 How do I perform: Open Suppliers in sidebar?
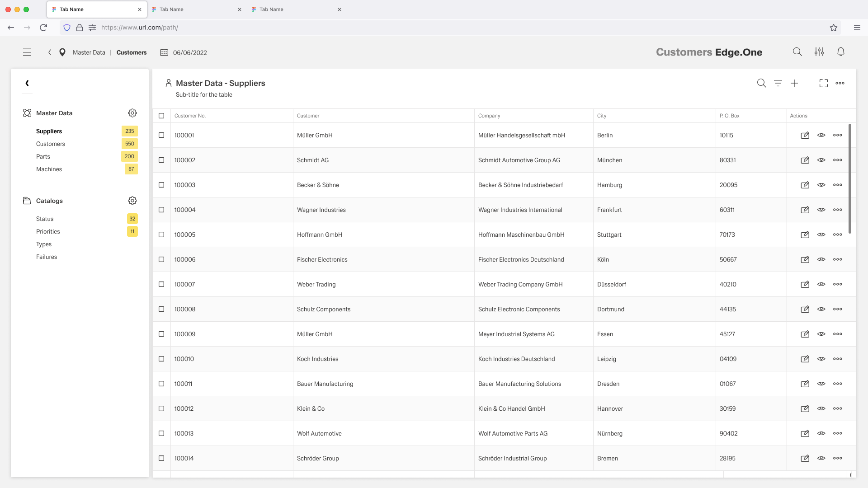click(x=49, y=131)
